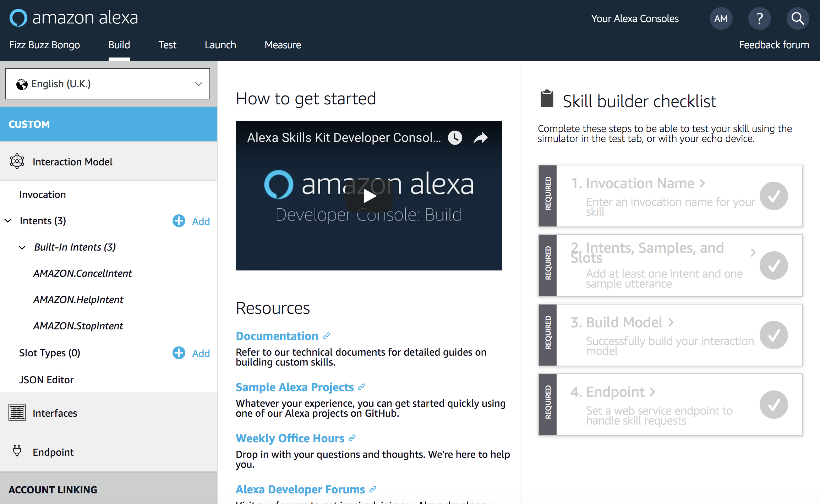Click Add text next to Slot Types

pyautogui.click(x=201, y=353)
